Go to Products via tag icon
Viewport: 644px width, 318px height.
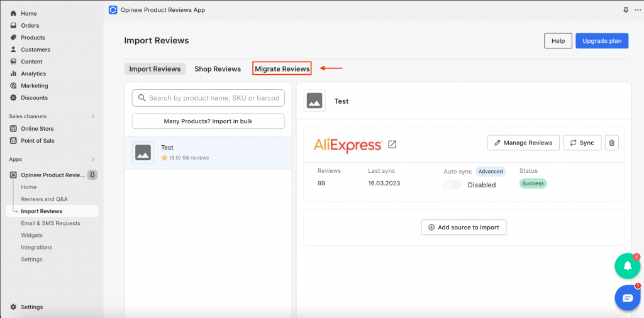[x=13, y=37]
